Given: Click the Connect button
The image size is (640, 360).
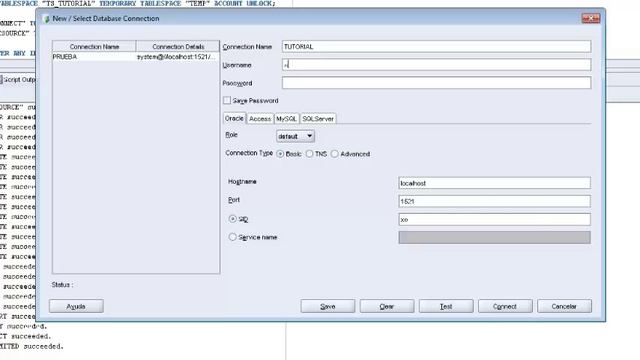Looking at the screenshot, I should click(505, 306).
